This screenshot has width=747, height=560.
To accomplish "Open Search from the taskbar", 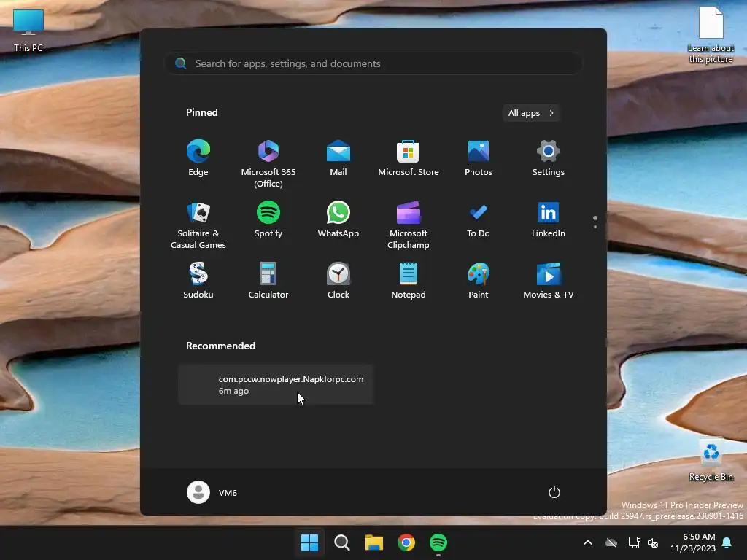I will [341, 542].
